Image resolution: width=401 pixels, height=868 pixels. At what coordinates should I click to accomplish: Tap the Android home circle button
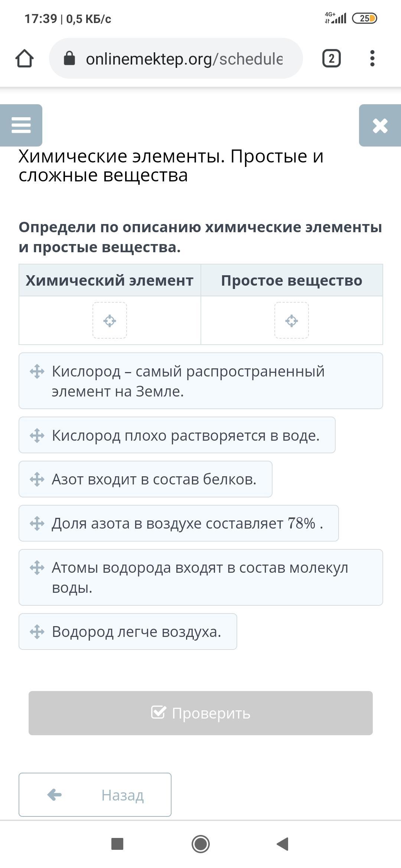click(200, 844)
